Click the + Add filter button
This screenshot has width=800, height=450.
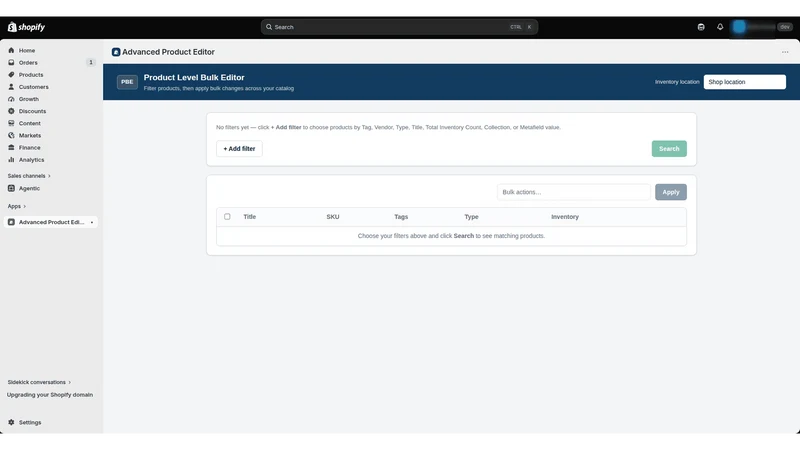tap(239, 149)
